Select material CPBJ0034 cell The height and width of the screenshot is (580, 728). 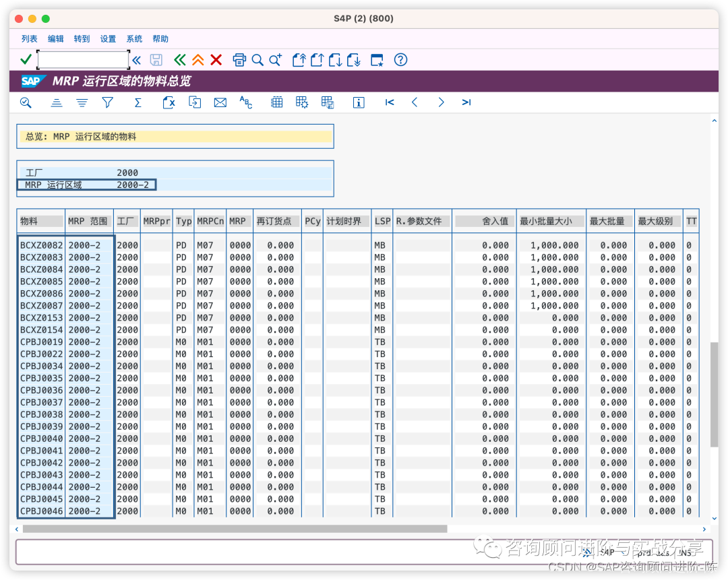[41, 366]
